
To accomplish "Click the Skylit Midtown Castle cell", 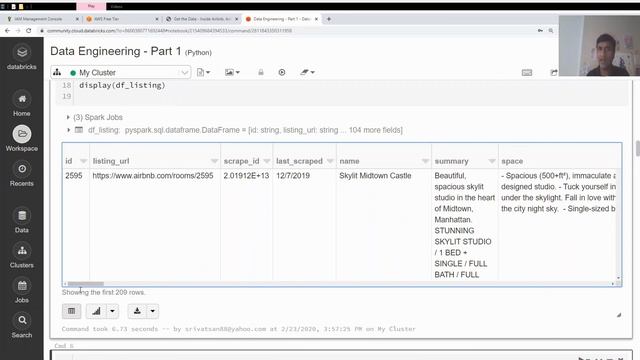I will [375, 176].
